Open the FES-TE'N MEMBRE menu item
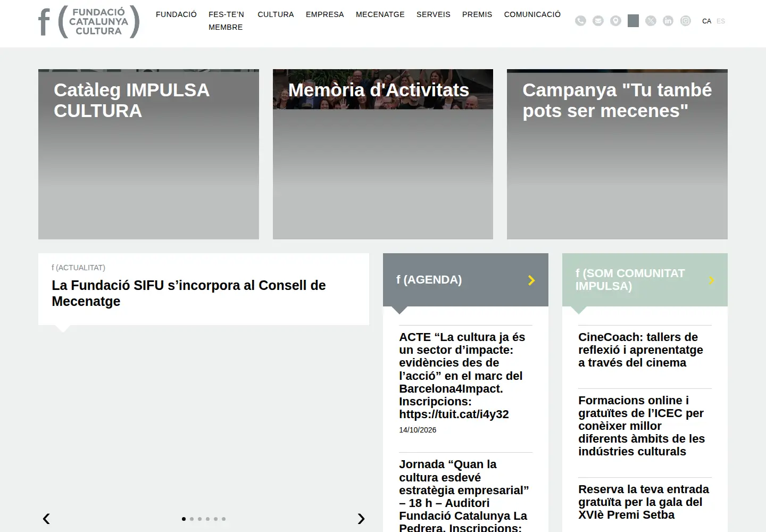Image resolution: width=766 pixels, height=532 pixels. [226, 21]
